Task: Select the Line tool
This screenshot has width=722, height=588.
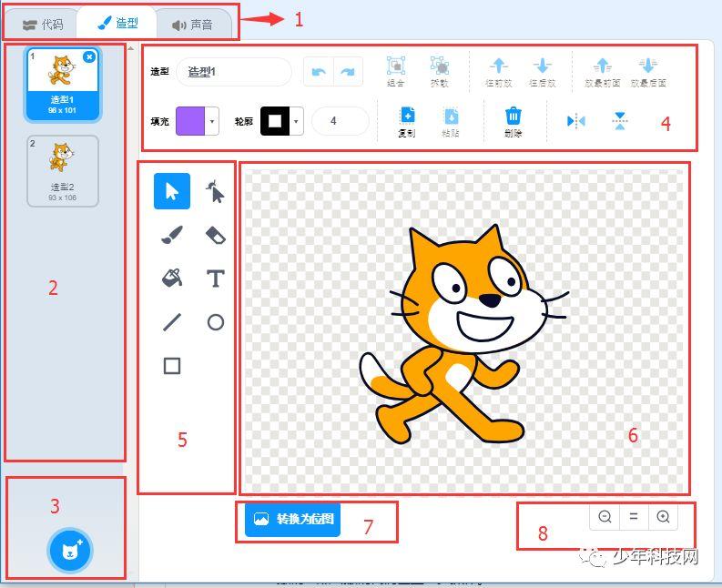Action: (x=172, y=322)
